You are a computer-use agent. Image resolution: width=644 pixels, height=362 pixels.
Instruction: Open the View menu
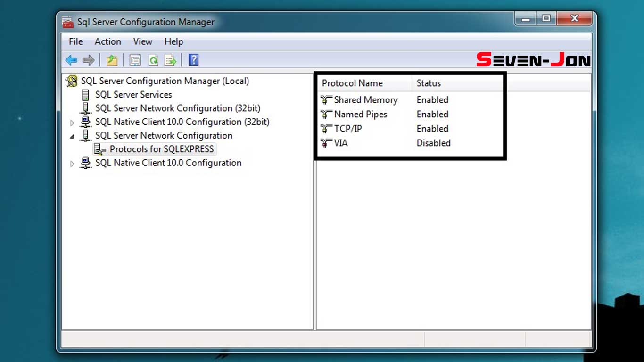point(142,41)
